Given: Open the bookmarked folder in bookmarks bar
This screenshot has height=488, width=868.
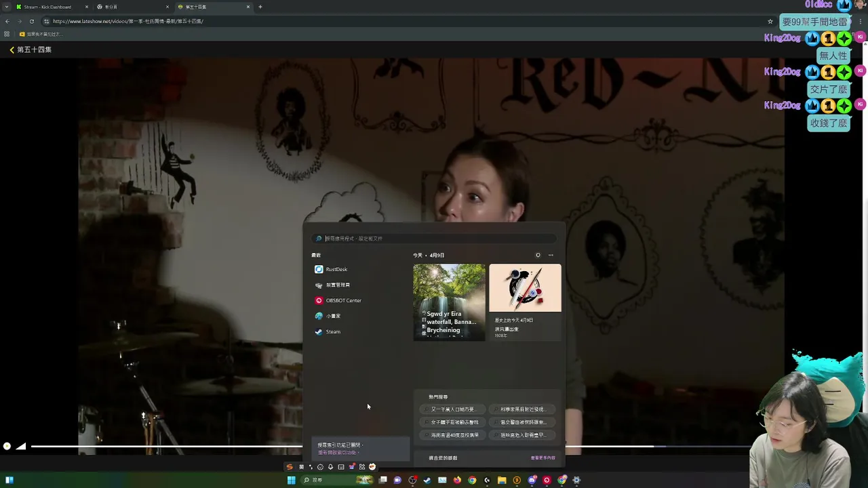Looking at the screenshot, I should (x=41, y=34).
